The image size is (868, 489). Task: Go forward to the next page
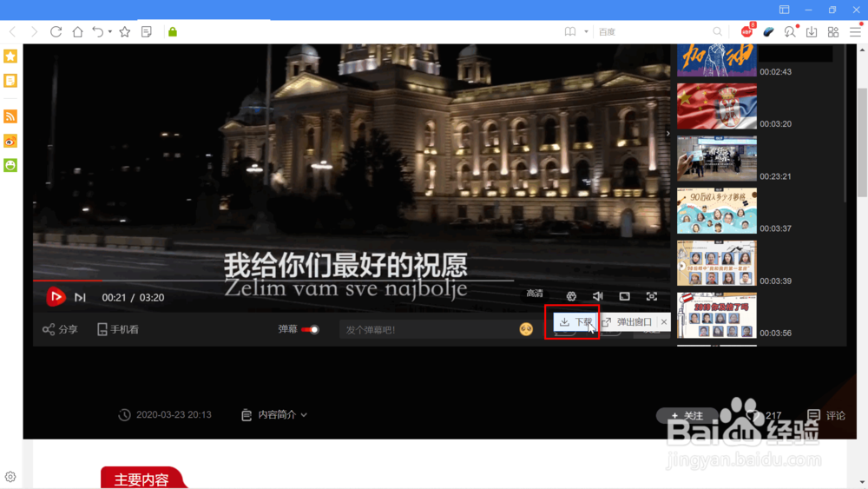35,32
